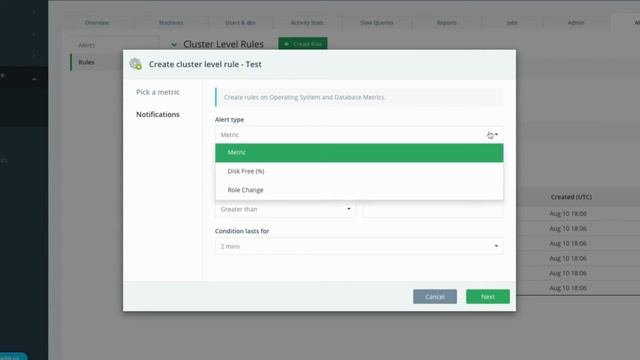Go to Notifications step

coord(158,115)
